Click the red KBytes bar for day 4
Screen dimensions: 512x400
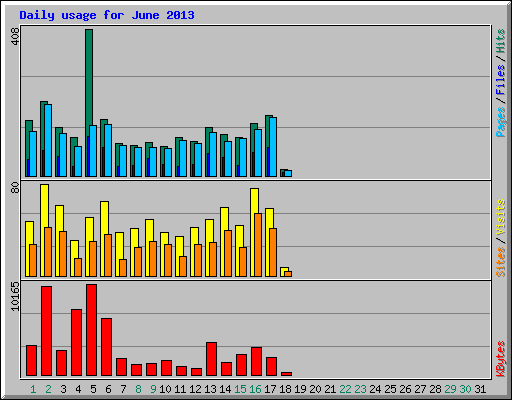[76, 343]
